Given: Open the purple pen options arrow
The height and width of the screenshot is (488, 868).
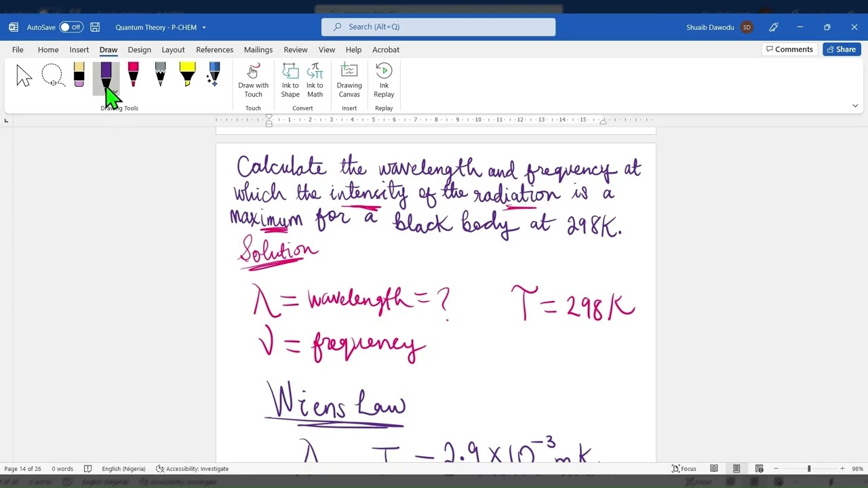Looking at the screenshot, I should (x=114, y=93).
